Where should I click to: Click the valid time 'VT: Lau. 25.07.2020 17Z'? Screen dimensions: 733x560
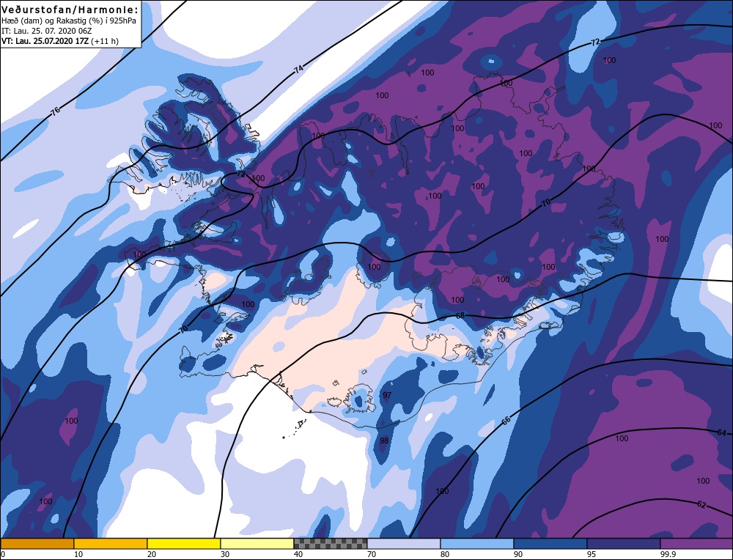pos(45,41)
